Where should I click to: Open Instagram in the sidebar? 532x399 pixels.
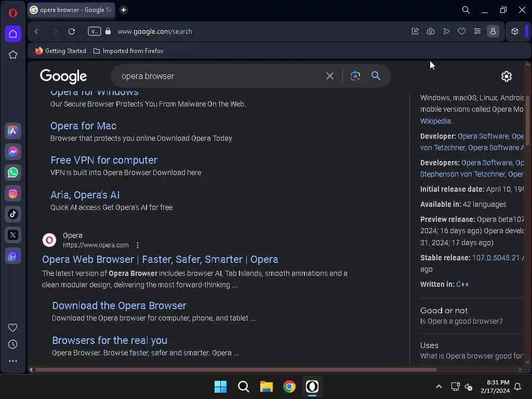13,193
